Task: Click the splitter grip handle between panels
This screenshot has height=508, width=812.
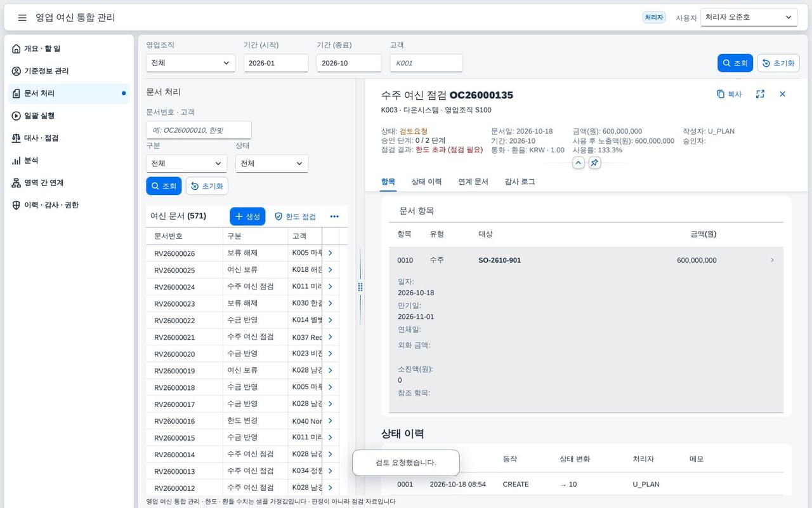Action: click(x=360, y=287)
